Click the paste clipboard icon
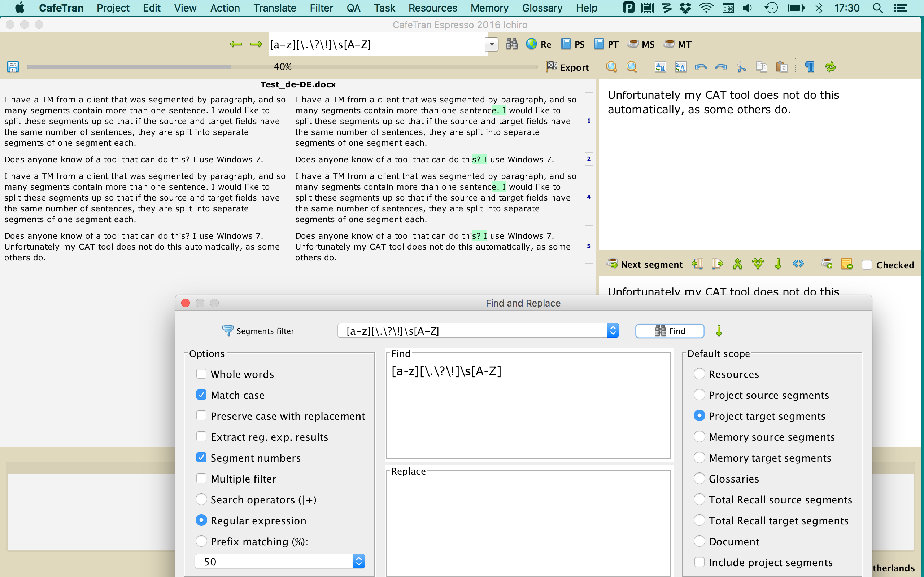This screenshot has height=577, width=924. (x=781, y=67)
